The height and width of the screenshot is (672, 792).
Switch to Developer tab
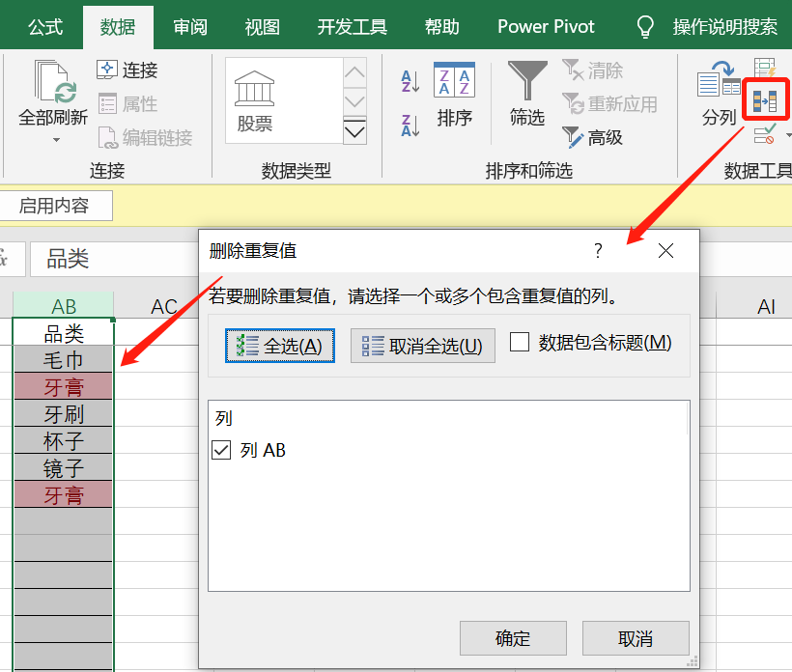353,27
